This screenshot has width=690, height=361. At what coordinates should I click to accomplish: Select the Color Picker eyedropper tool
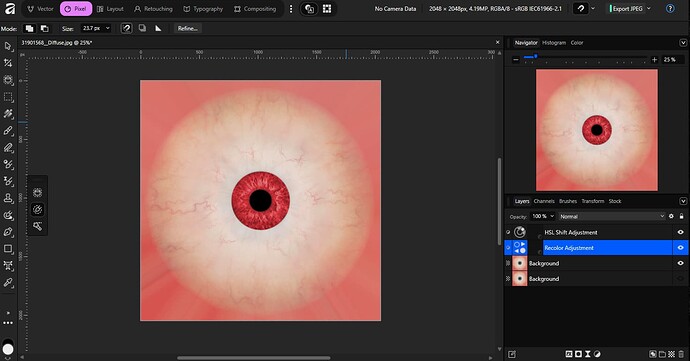[8, 283]
